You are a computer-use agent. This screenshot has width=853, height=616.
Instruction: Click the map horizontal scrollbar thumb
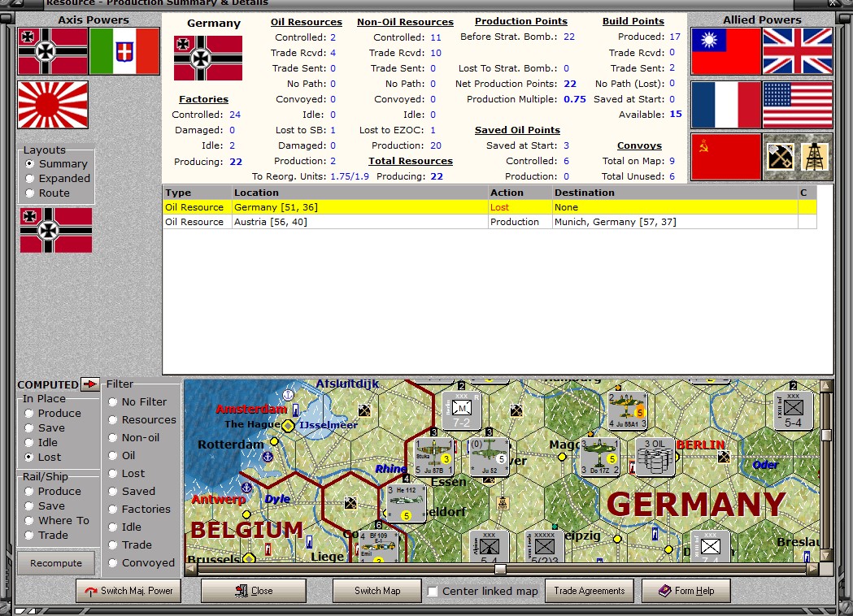500,569
